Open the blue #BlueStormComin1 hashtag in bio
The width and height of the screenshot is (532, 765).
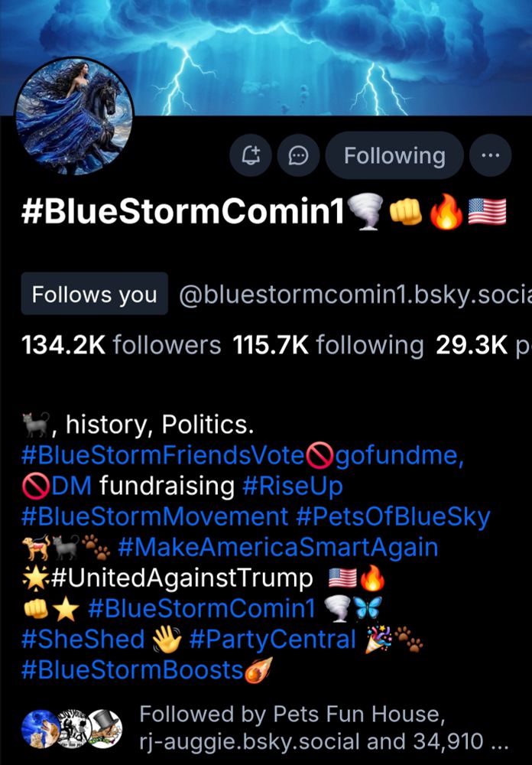click(x=201, y=609)
